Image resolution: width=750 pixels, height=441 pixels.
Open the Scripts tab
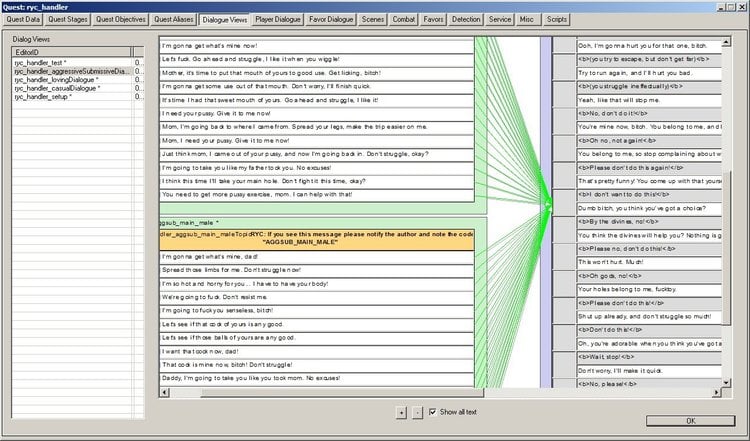pos(556,20)
